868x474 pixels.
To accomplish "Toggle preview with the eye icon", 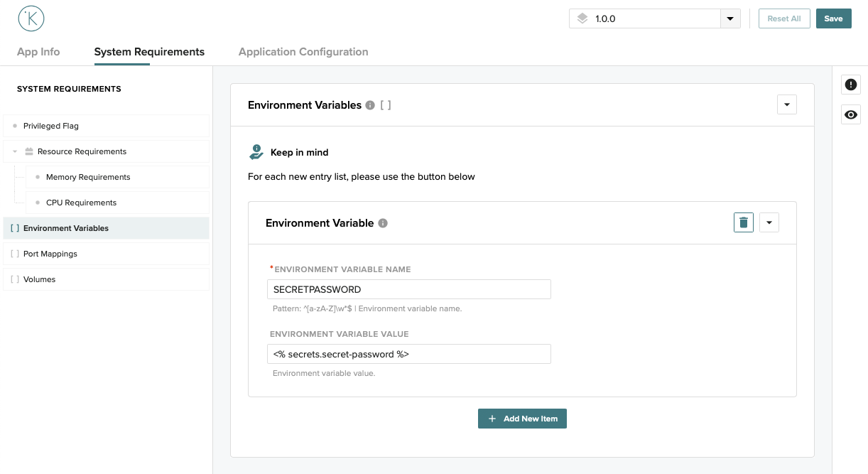I will pyautogui.click(x=850, y=114).
